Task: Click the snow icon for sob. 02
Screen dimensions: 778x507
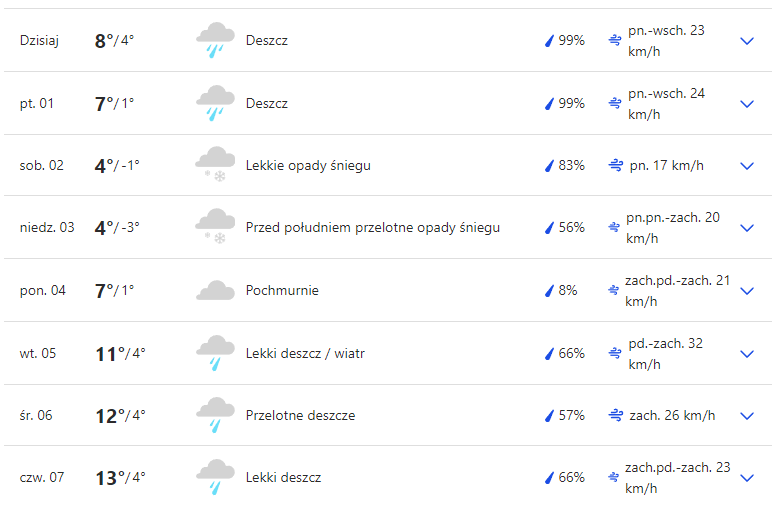Action: tap(215, 165)
